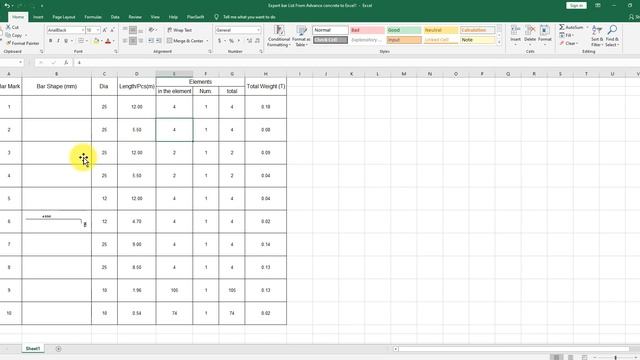Image resolution: width=640 pixels, height=360 pixels.
Task: Open Merge & Center dropdown arrow
Action: (207, 41)
